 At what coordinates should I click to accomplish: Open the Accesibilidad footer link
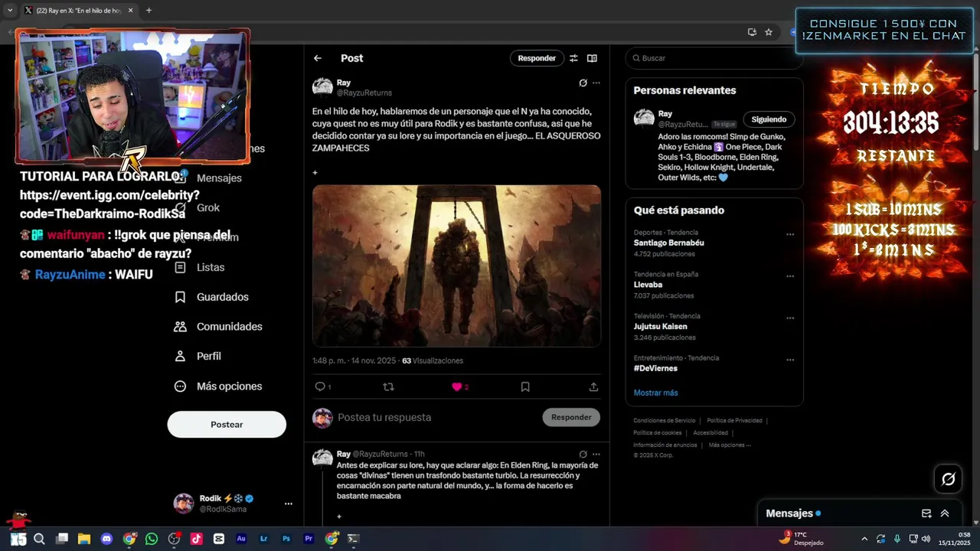[710, 432]
